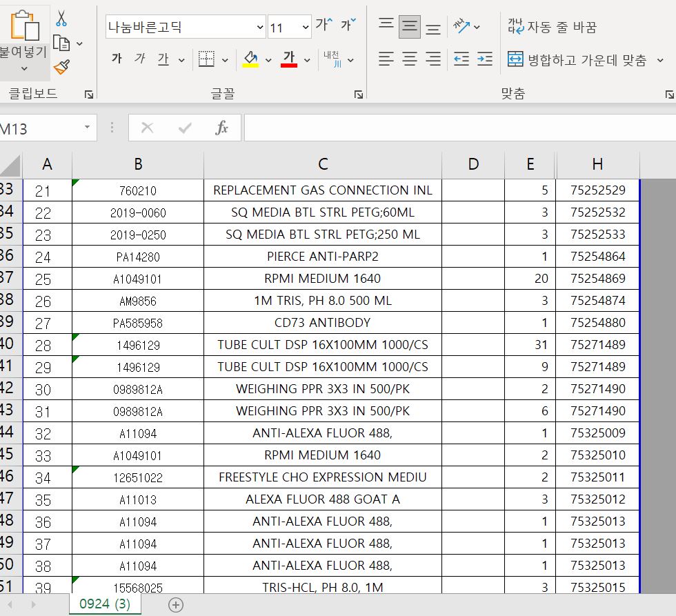676x616 pixels.
Task: Select cell containing PIERCE ANTI-PARP2
Action: pyautogui.click(x=323, y=257)
